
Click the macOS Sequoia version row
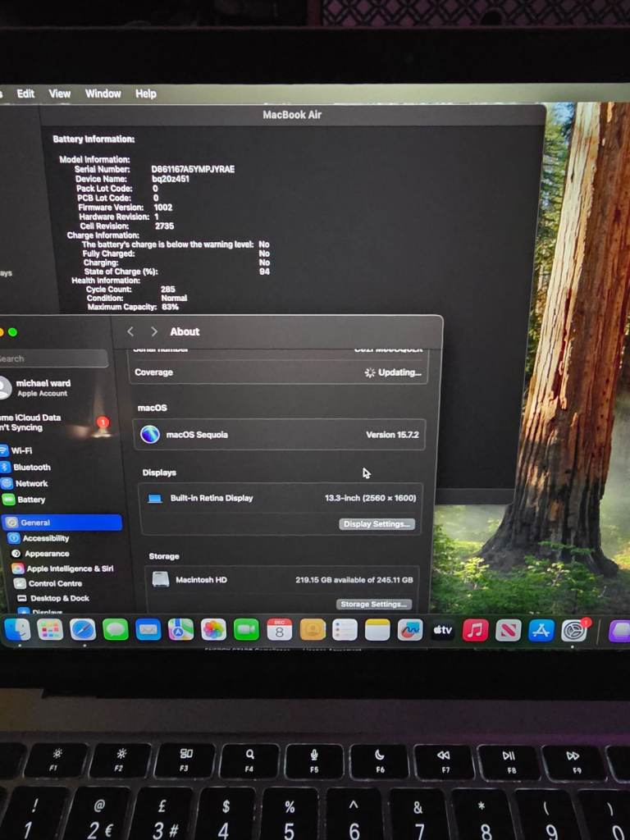point(279,435)
